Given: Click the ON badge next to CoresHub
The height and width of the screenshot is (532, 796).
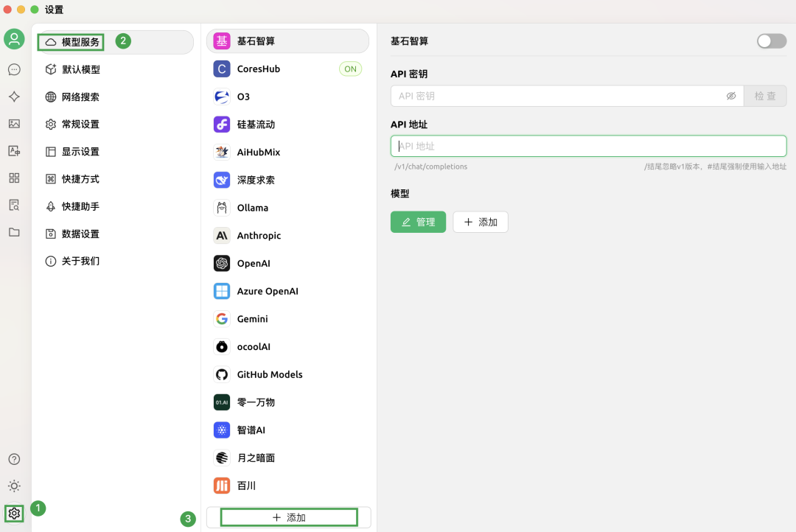Looking at the screenshot, I should [x=350, y=69].
